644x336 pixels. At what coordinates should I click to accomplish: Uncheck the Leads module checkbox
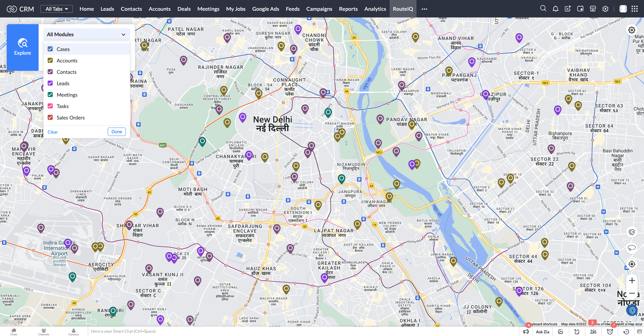click(50, 83)
